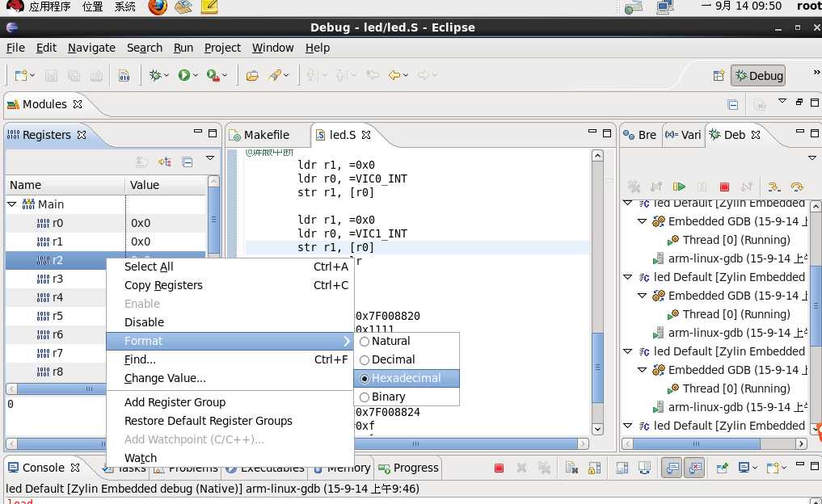
Task: Click the Open Perspective icon
Action: pyautogui.click(x=719, y=75)
